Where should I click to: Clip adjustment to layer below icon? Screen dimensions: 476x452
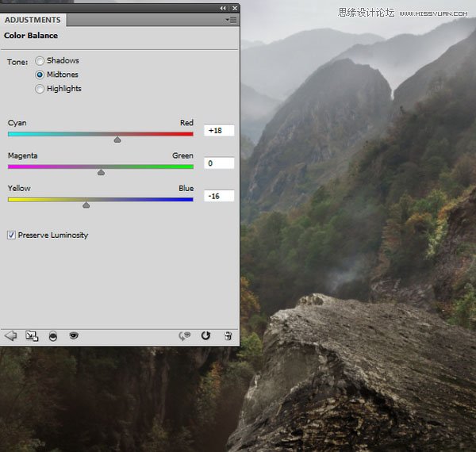(x=53, y=336)
